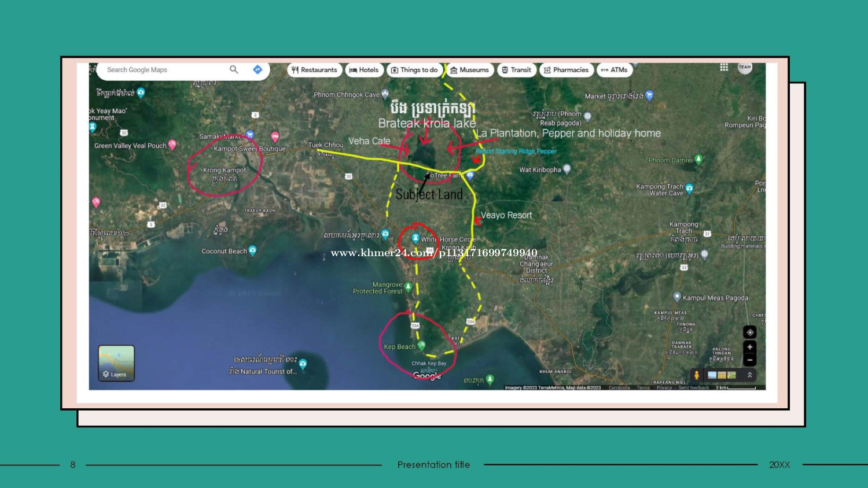
Task: Select the Mangrove Protected Forest pin
Action: click(x=409, y=286)
